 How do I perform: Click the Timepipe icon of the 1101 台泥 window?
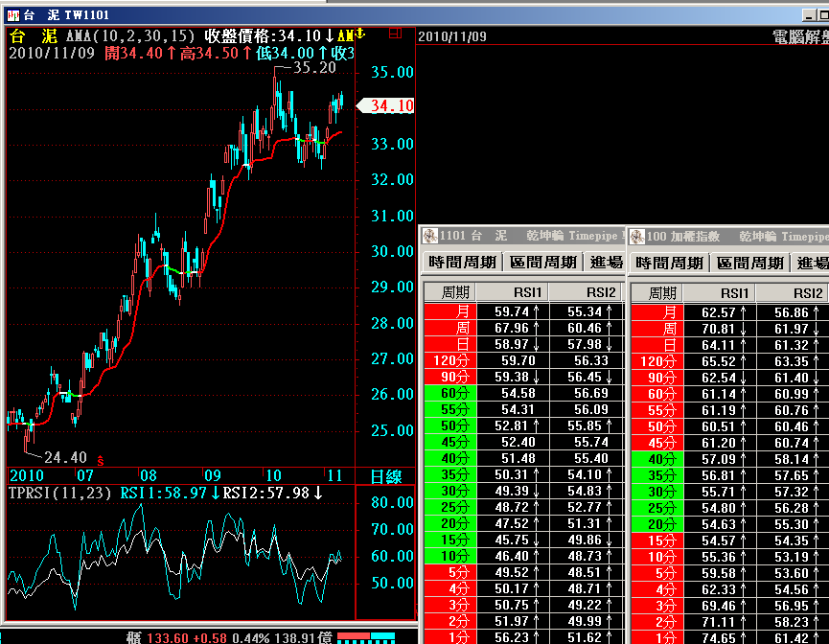click(429, 236)
